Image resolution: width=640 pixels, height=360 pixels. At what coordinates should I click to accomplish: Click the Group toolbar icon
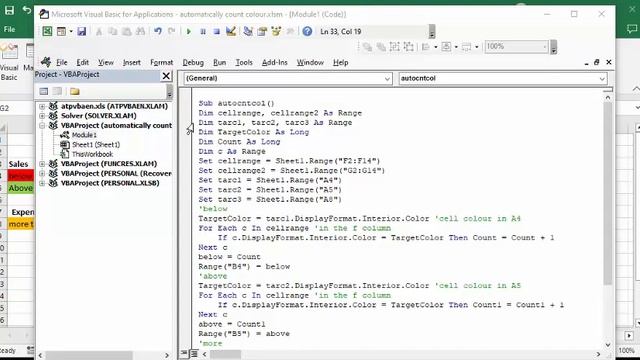point(395,47)
